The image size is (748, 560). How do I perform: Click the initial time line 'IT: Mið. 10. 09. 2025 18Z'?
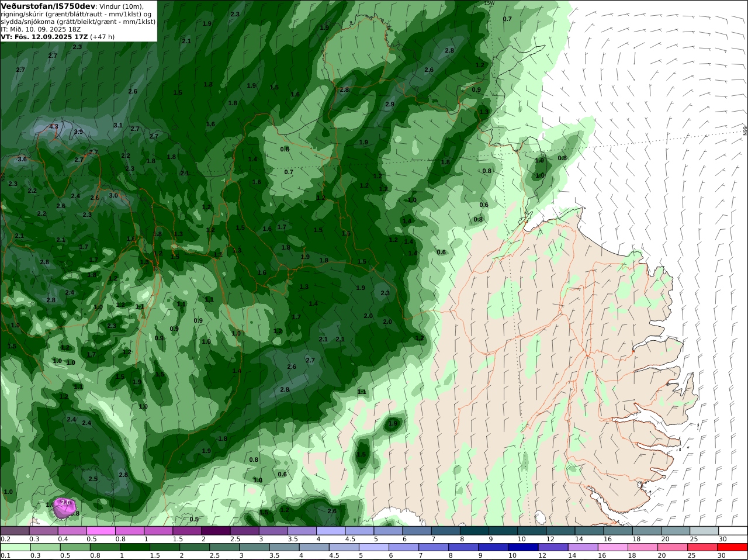point(40,29)
